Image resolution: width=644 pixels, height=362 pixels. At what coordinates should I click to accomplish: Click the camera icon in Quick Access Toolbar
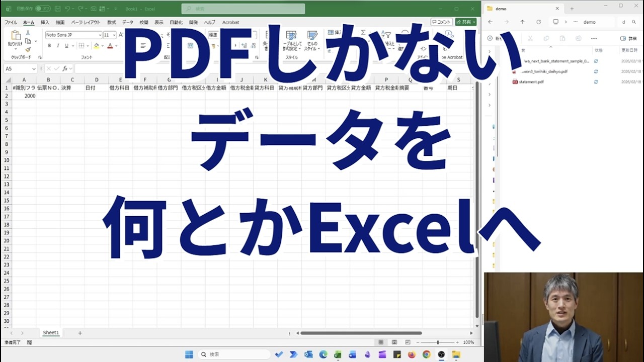coord(94,9)
